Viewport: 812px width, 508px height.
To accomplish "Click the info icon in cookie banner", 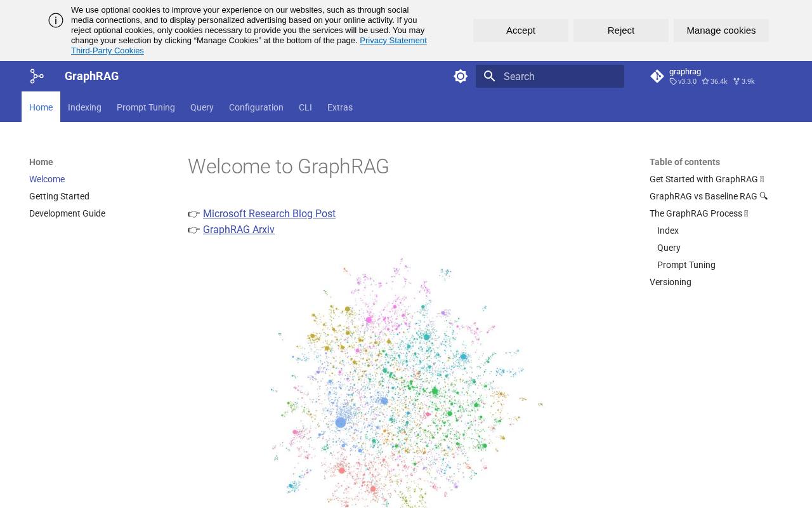I will coord(56,20).
